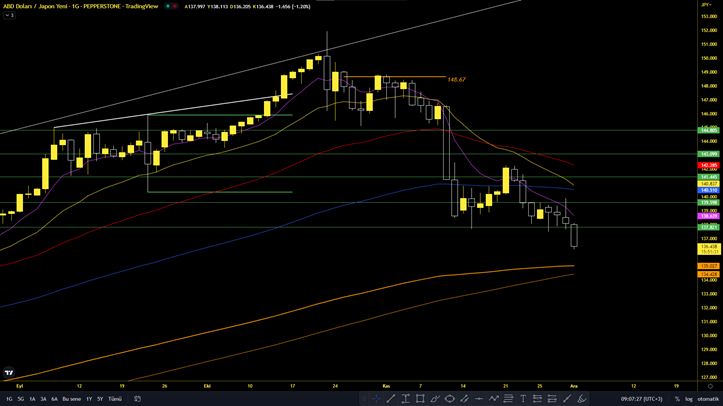Toggle percent scale mode
Image resolution: width=723 pixels, height=406 pixels.
677,399
